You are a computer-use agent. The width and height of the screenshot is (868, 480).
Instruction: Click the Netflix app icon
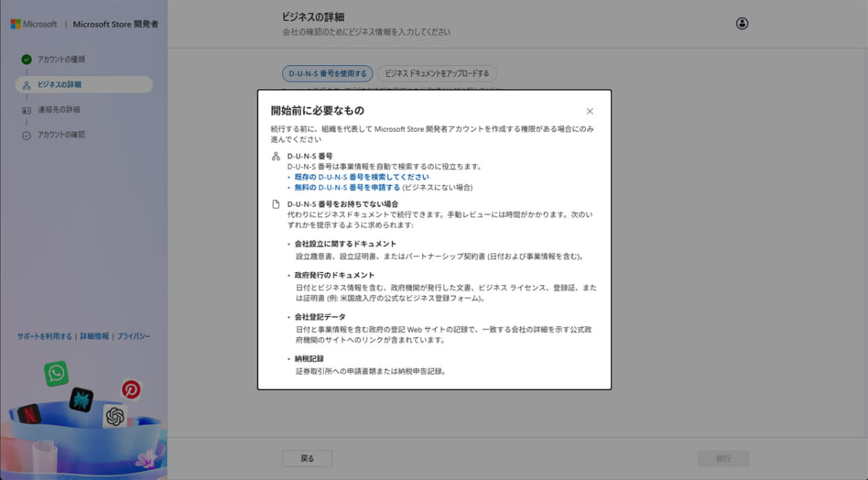point(29,414)
